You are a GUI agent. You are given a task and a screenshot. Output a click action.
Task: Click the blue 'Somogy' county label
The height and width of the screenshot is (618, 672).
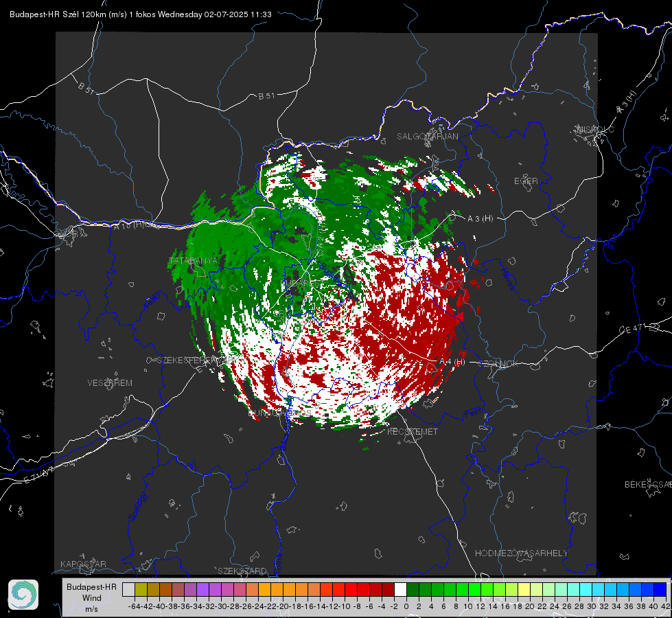pos(138,507)
